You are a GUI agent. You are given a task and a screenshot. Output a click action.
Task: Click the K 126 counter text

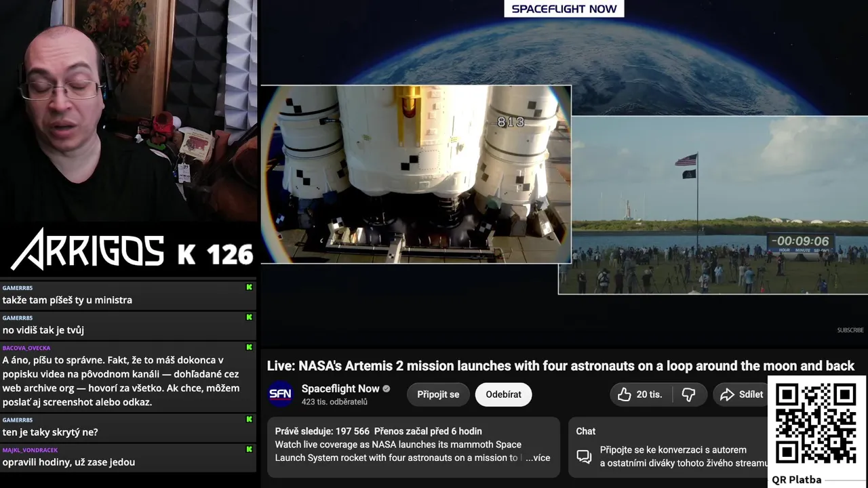point(216,254)
